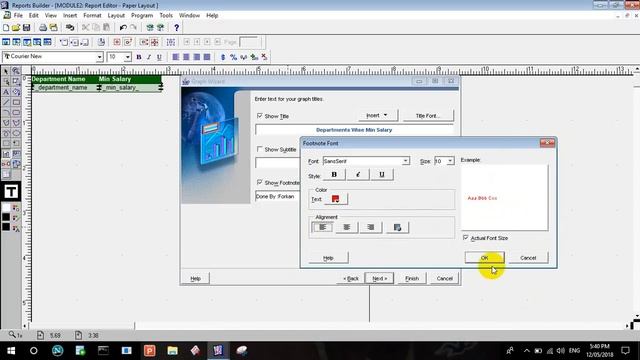Image resolution: width=640 pixels, height=360 pixels.
Task: Toggle Underline style in Footnote Font dialog
Action: point(382,175)
